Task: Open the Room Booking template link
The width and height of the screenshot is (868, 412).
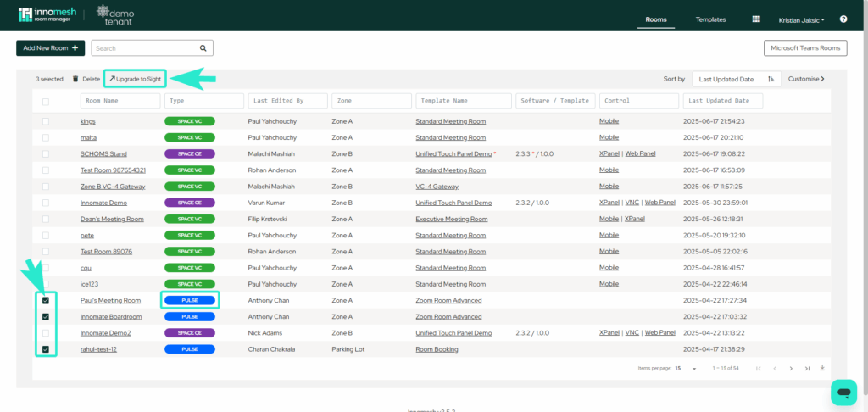Action: pos(437,349)
